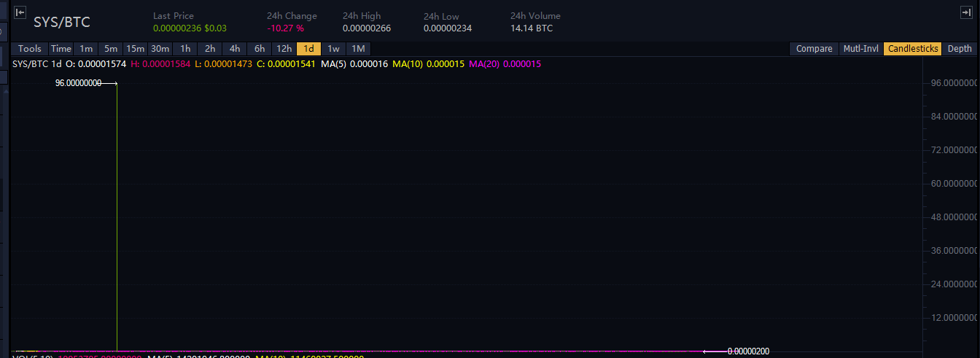
Task: Click the 96.00000000 high price marker
Action: [78, 84]
